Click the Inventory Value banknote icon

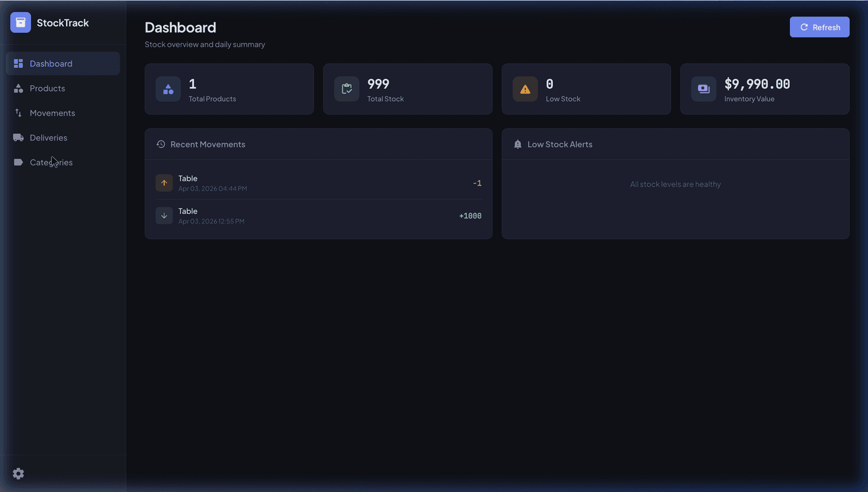pos(703,89)
